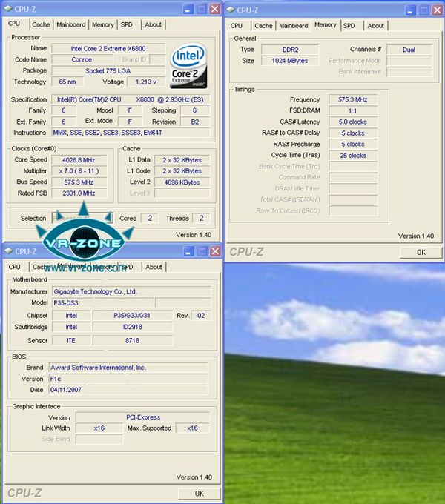This screenshot has height=504, width=445.
Task: Click the Name field Intel Core 2 Extreme X6800
Action: coord(108,48)
